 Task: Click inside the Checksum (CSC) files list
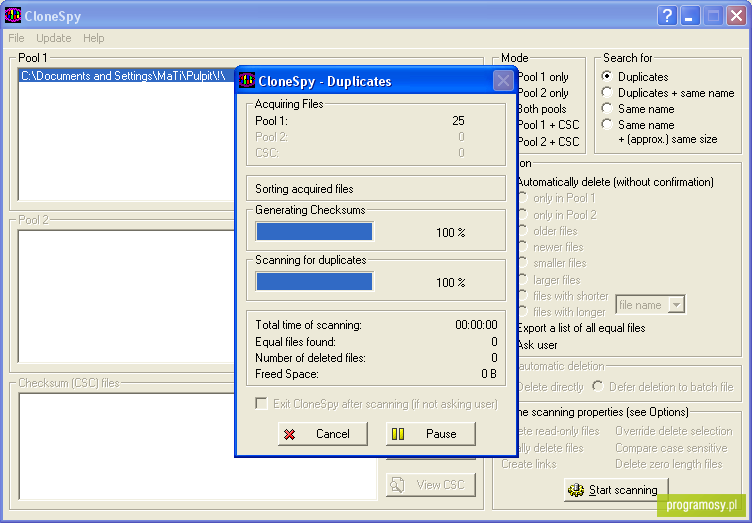(x=198, y=446)
